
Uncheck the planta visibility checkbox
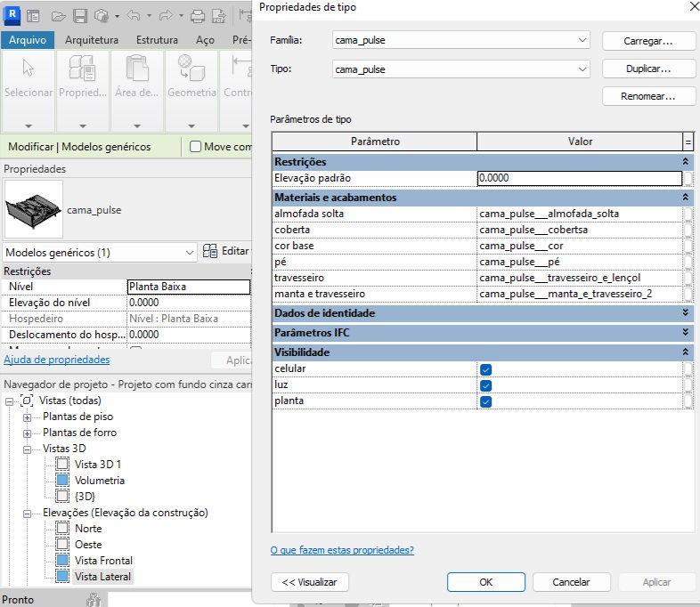coord(485,401)
